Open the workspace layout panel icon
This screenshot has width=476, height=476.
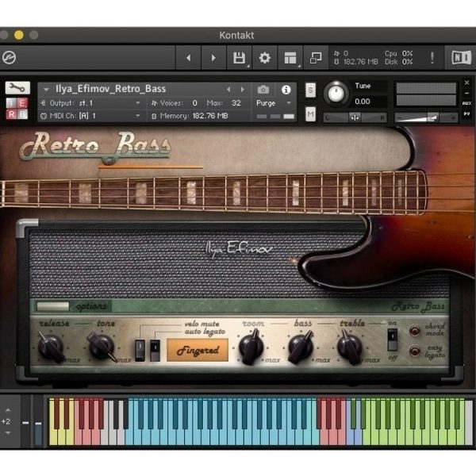[x=290, y=58]
